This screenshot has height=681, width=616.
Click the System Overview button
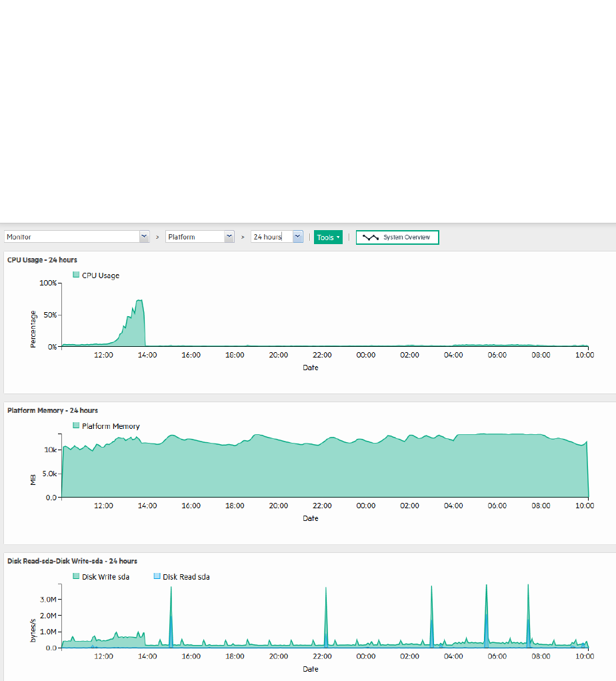397,237
